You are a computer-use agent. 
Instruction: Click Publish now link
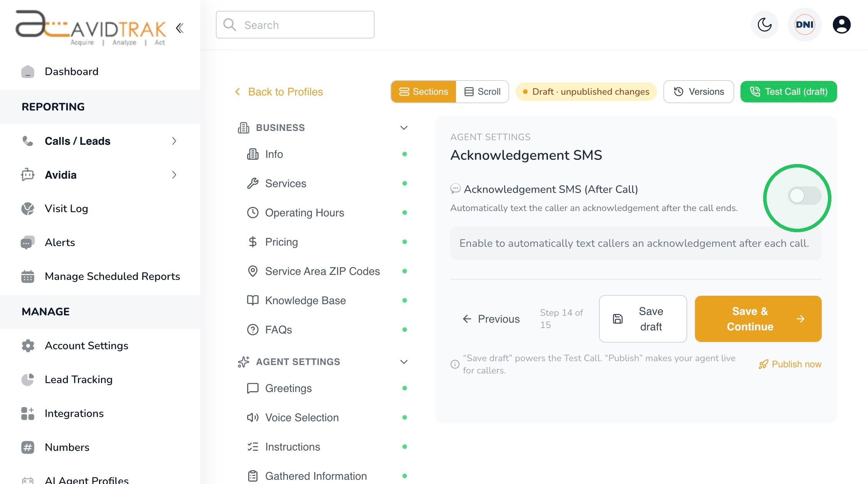pyautogui.click(x=790, y=364)
